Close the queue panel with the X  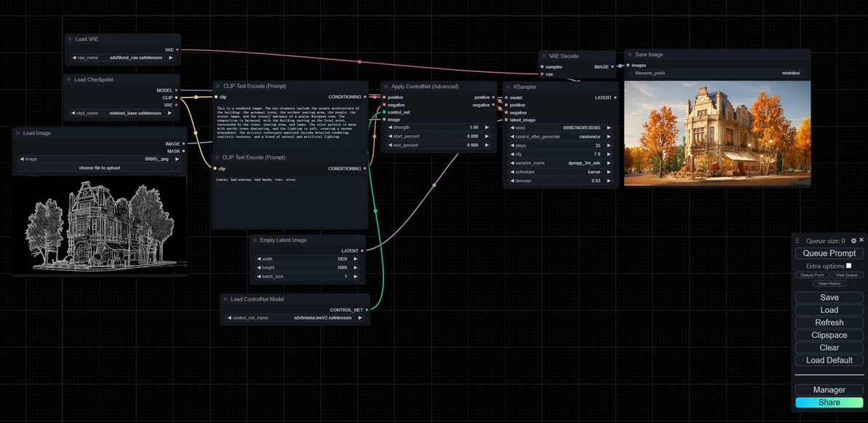click(861, 240)
